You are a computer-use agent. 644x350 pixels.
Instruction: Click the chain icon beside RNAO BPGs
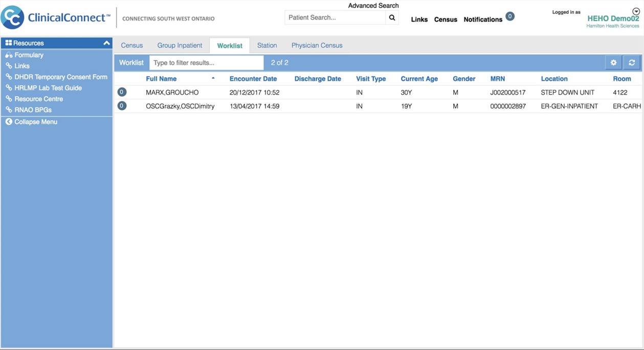(9, 110)
